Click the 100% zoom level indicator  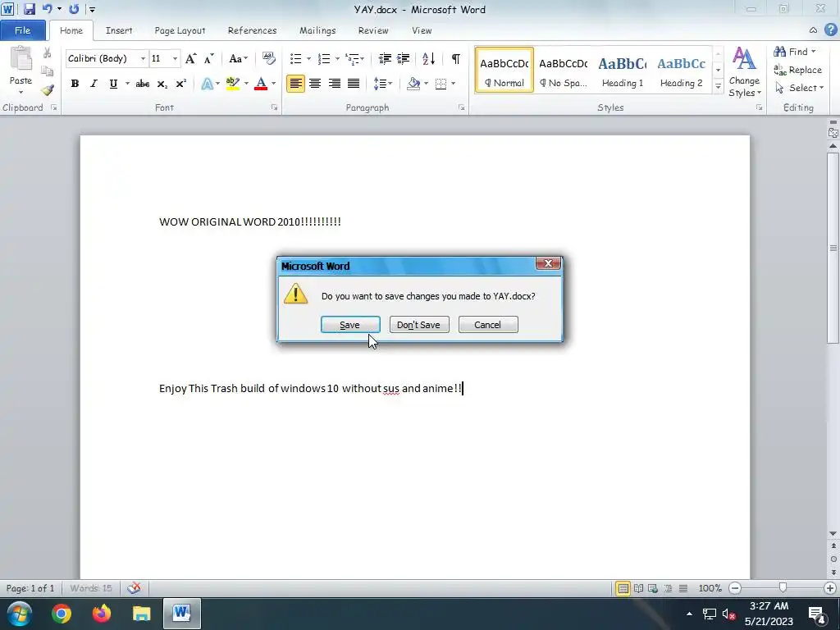710,588
